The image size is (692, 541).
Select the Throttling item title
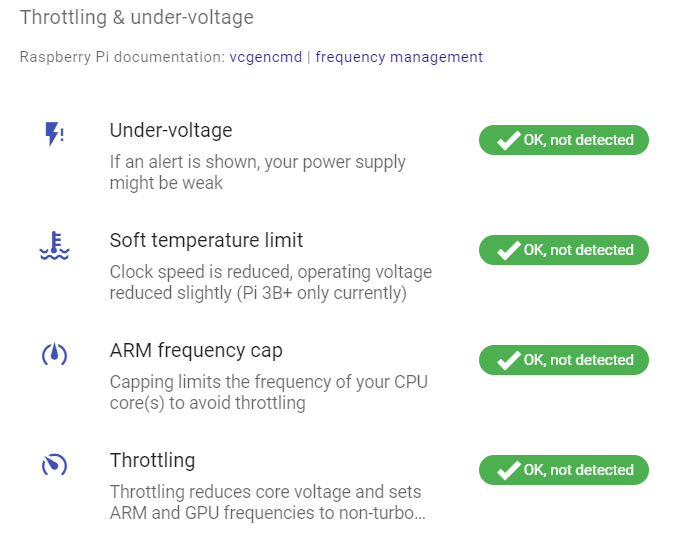point(152,461)
